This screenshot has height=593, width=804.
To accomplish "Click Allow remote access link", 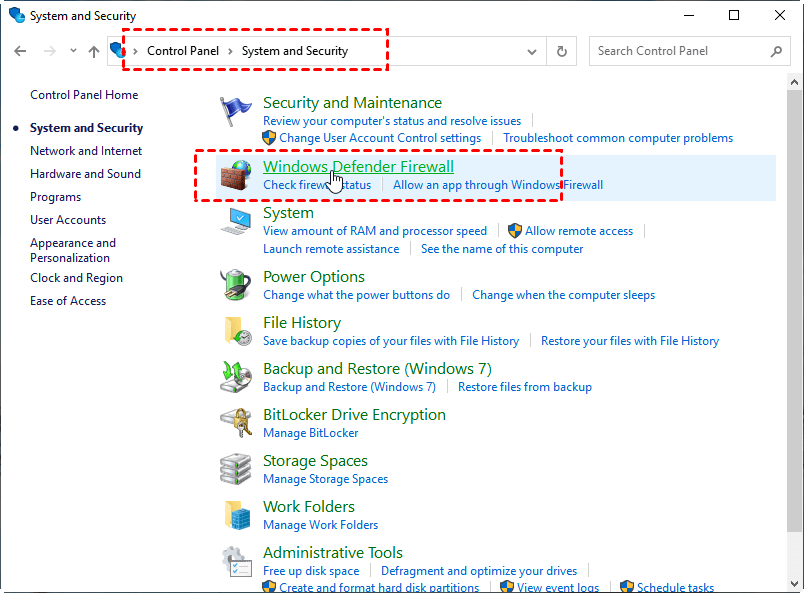I will [579, 231].
